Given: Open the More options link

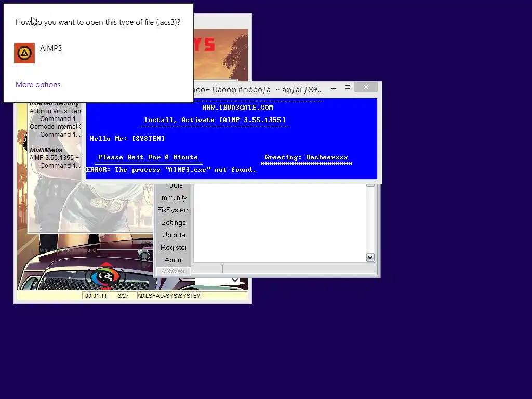Looking at the screenshot, I should tap(38, 85).
